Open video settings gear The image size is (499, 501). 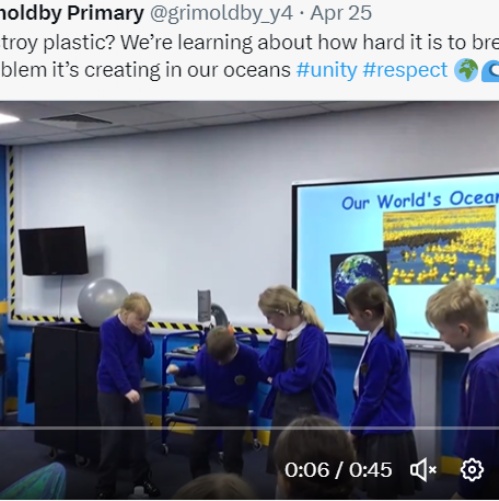472,469
